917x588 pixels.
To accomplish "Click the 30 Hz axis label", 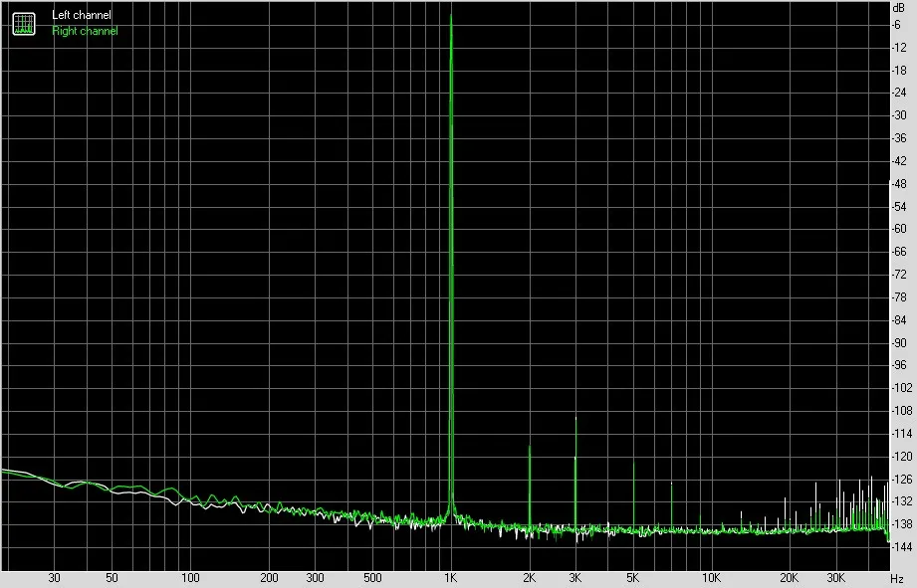I will pos(55,578).
